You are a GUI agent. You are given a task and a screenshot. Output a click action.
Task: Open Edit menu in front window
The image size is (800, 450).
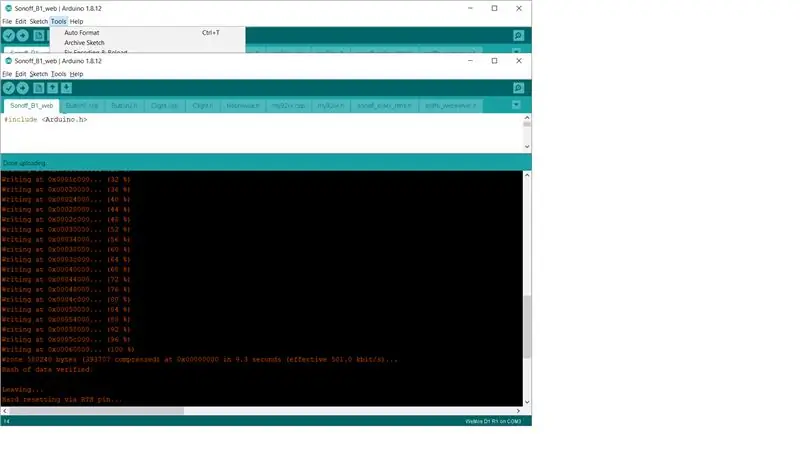click(x=20, y=74)
